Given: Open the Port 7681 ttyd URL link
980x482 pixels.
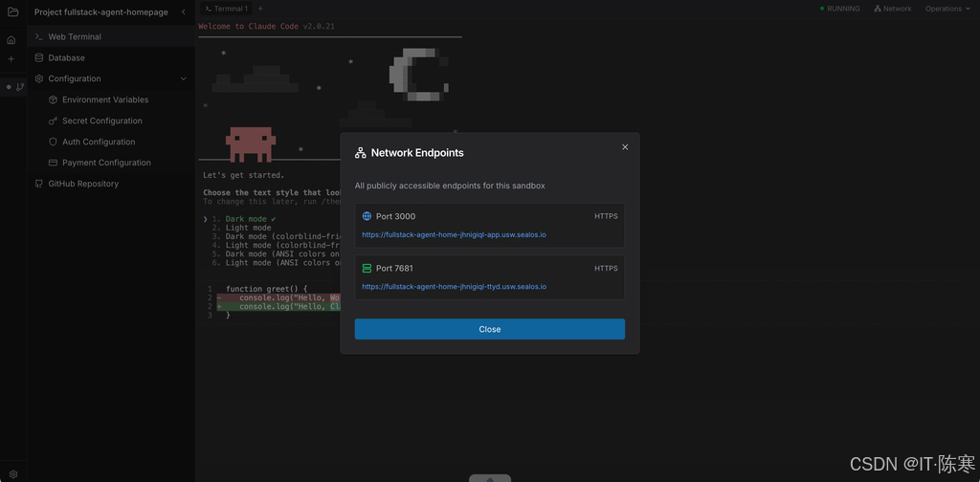Looking at the screenshot, I should [x=455, y=287].
